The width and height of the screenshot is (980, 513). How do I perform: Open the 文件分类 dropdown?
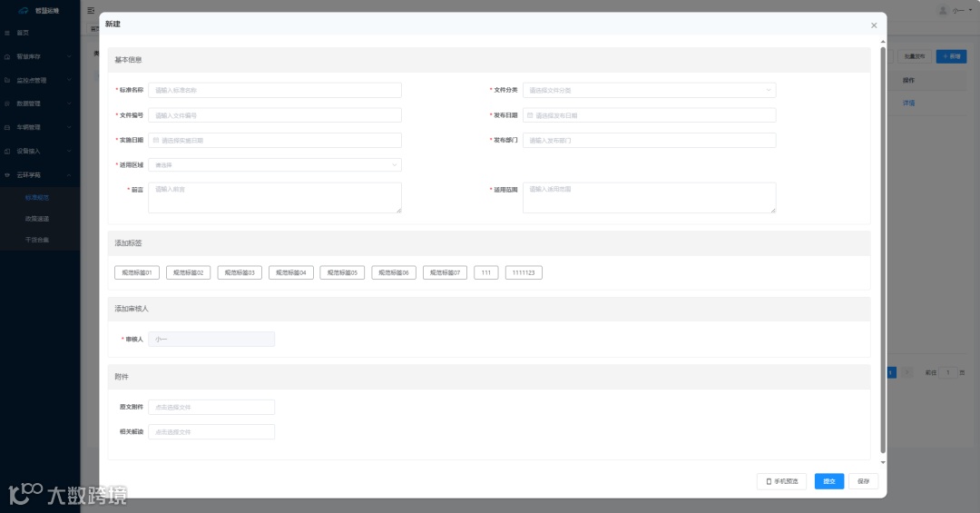[649, 90]
